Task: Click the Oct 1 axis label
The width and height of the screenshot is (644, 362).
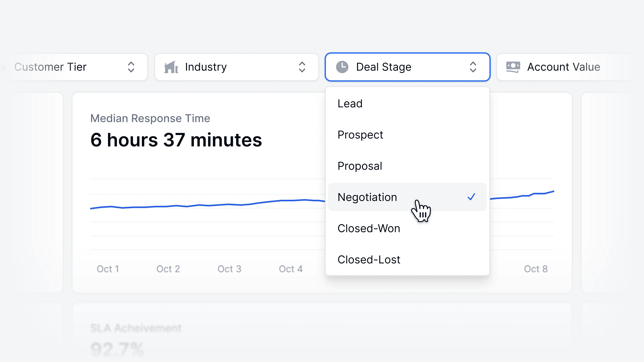Action: (x=108, y=269)
